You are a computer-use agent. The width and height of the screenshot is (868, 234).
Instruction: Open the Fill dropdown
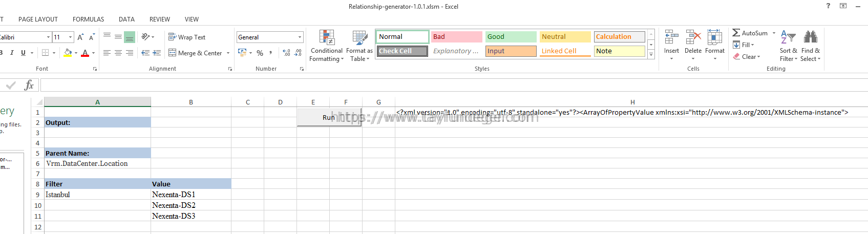[x=744, y=45]
